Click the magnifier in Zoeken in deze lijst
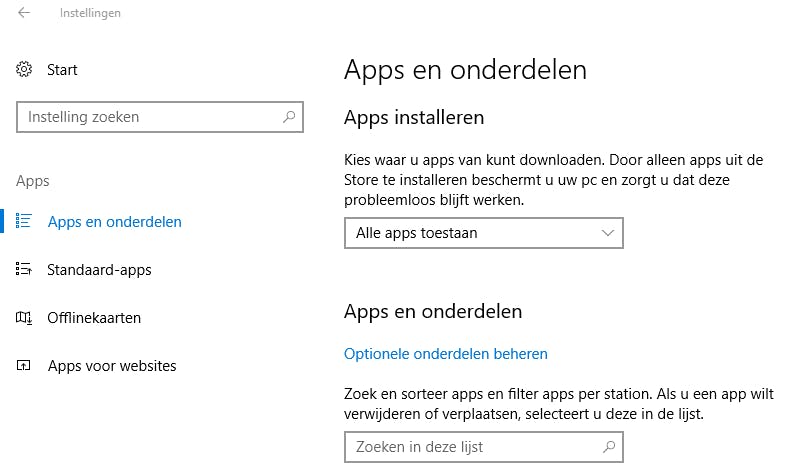Screen dimensions: 798x471 click(608, 446)
